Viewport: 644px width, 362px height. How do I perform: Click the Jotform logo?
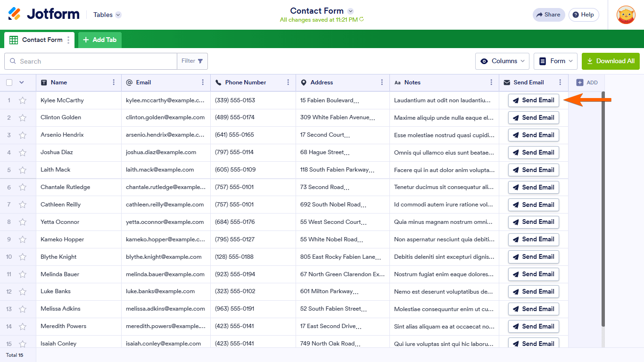[x=44, y=14]
